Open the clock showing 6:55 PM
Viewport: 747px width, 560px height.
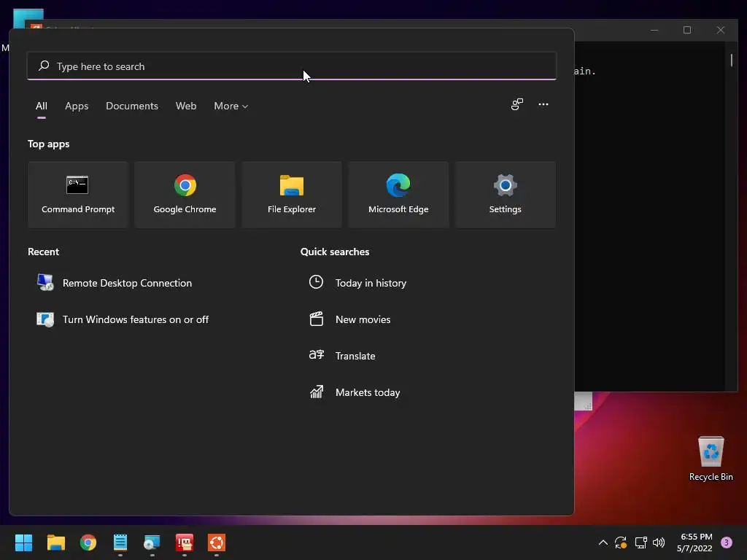point(694,542)
